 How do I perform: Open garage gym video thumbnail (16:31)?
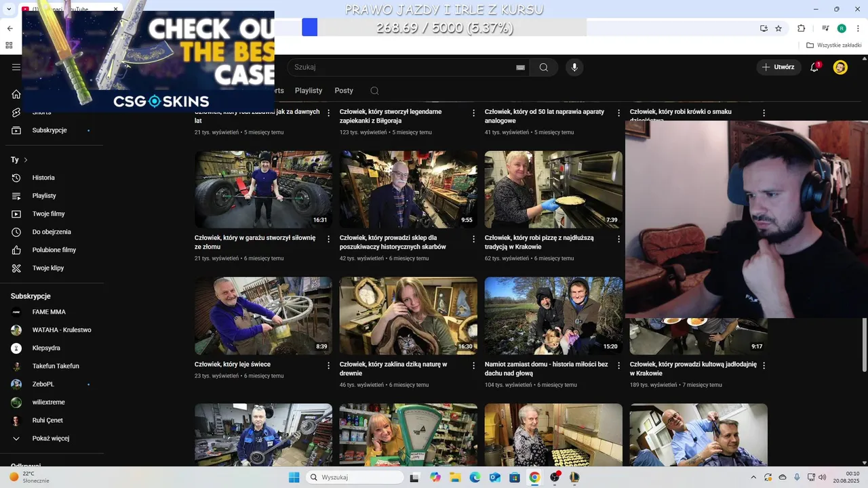tap(263, 189)
